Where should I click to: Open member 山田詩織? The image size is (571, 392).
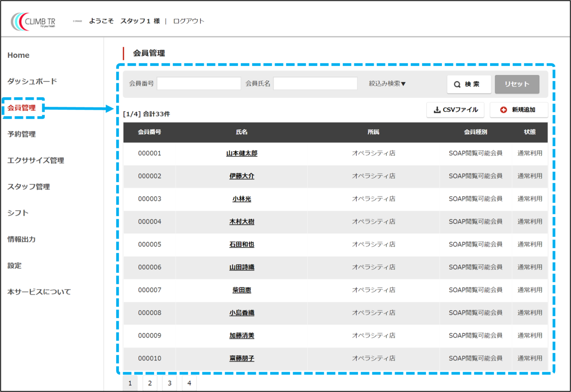click(x=242, y=267)
